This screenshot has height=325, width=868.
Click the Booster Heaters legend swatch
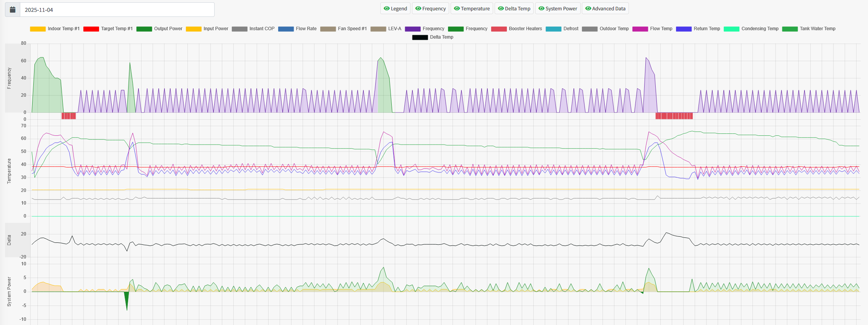click(x=499, y=29)
